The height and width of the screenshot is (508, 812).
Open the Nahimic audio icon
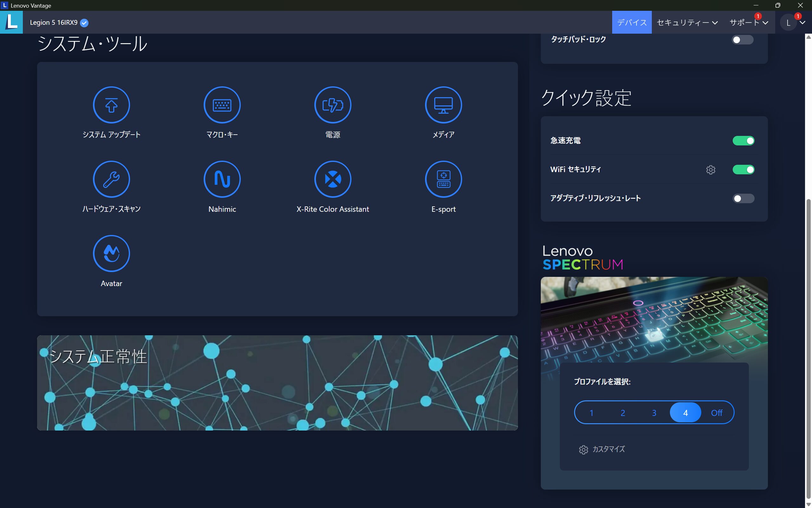click(x=222, y=179)
